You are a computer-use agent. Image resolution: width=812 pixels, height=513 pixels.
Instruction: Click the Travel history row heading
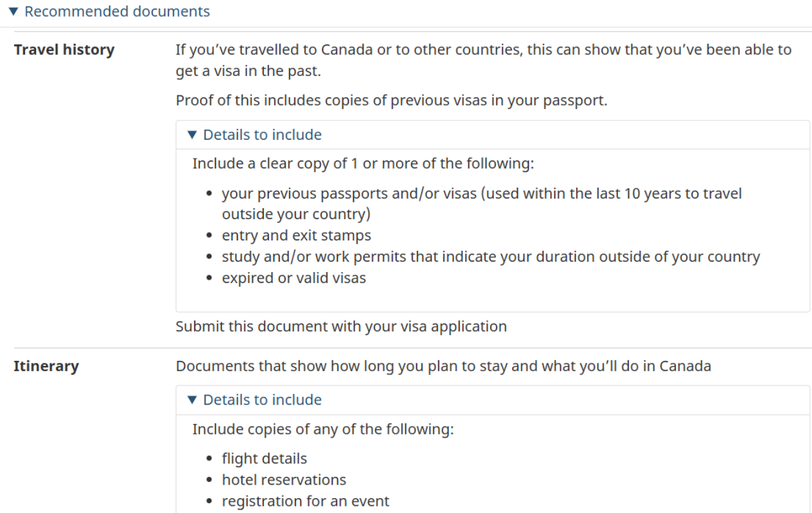click(x=64, y=50)
